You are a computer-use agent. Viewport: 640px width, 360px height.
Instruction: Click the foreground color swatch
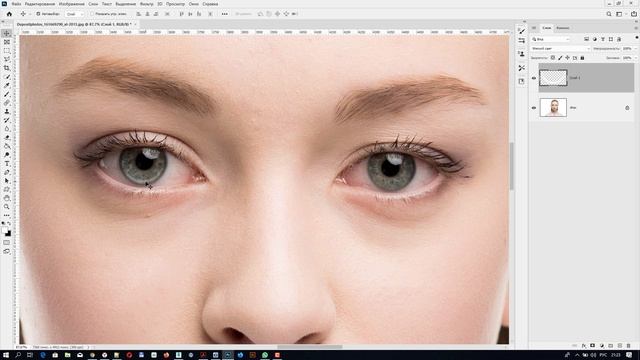[x=5, y=231]
